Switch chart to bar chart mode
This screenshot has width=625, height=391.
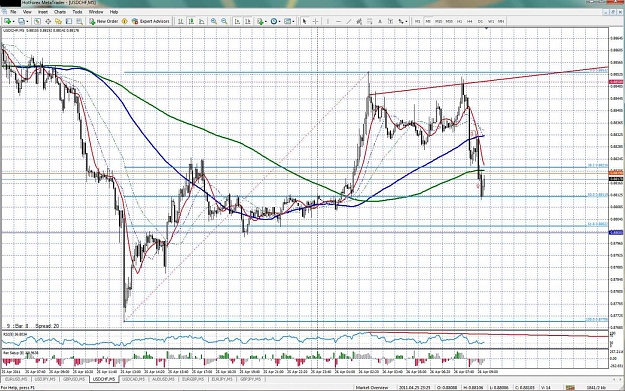tap(181, 21)
